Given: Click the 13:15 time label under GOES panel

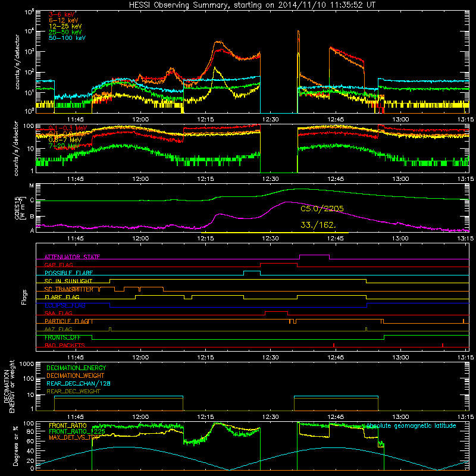Looking at the screenshot, I should [465, 239].
